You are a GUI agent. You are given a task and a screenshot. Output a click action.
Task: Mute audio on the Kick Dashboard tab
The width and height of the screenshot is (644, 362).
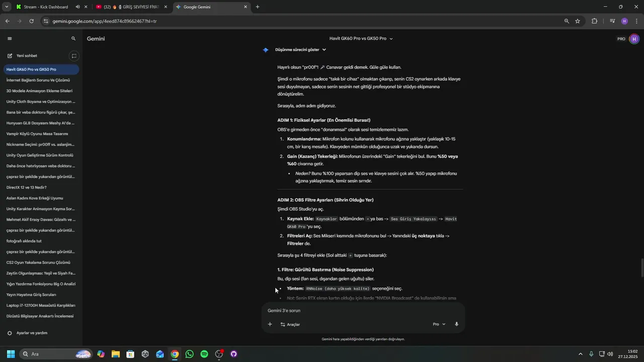(77, 7)
